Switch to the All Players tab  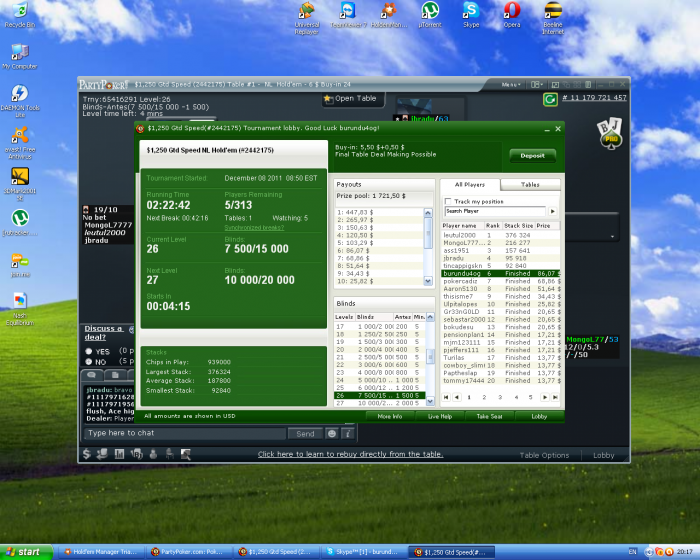tap(470, 184)
